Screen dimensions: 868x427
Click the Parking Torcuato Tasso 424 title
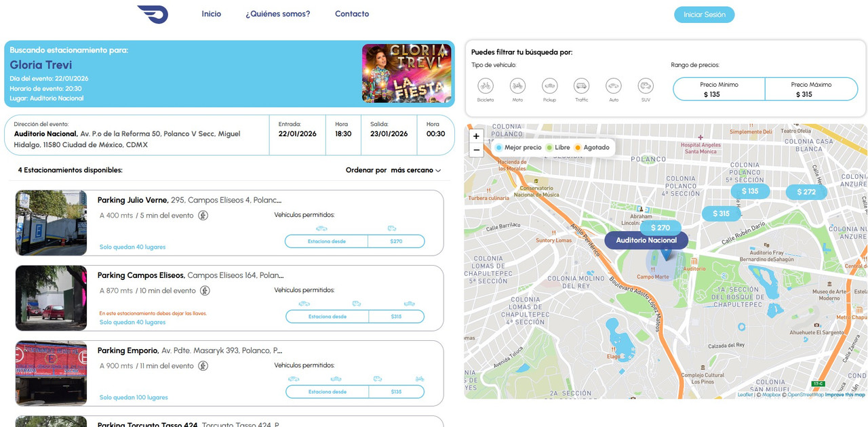coord(148,425)
